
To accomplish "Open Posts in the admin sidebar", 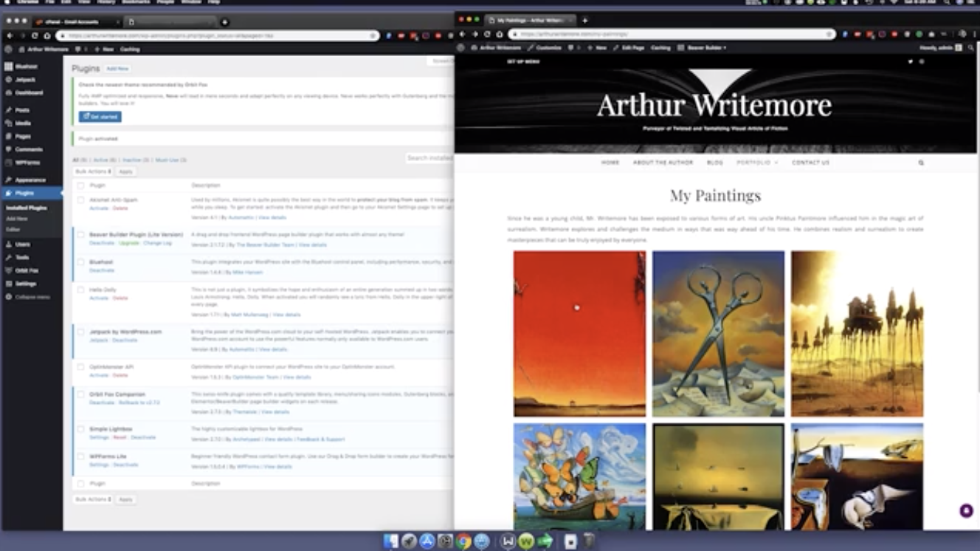I will coord(22,110).
